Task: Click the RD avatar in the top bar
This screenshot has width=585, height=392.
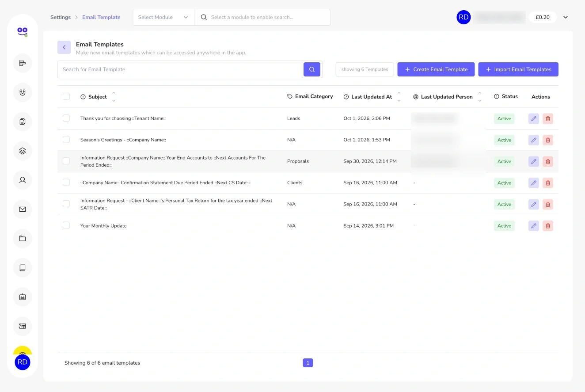Action: point(463,17)
